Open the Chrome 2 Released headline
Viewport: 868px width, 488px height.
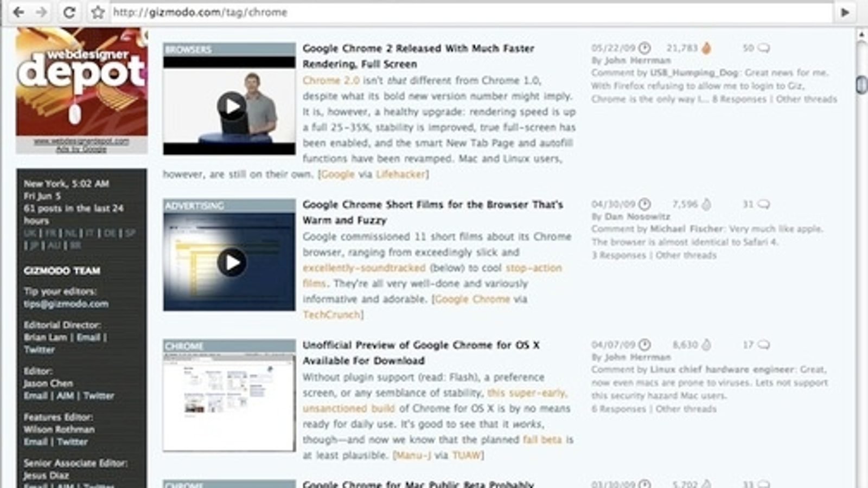coord(418,56)
